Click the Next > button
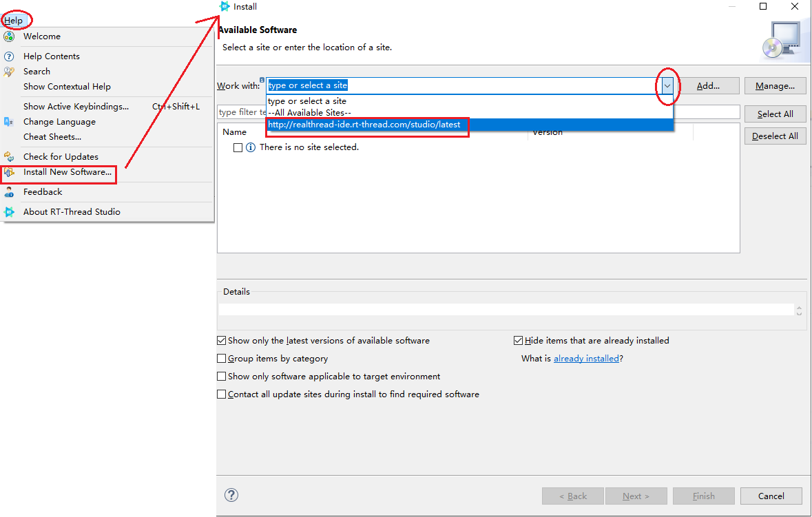The image size is (812, 517). coord(636,496)
